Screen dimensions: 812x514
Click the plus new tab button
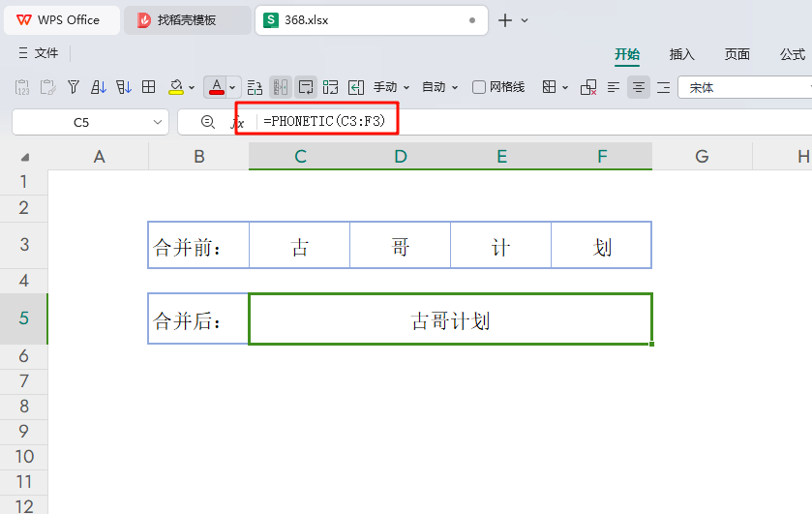(505, 20)
